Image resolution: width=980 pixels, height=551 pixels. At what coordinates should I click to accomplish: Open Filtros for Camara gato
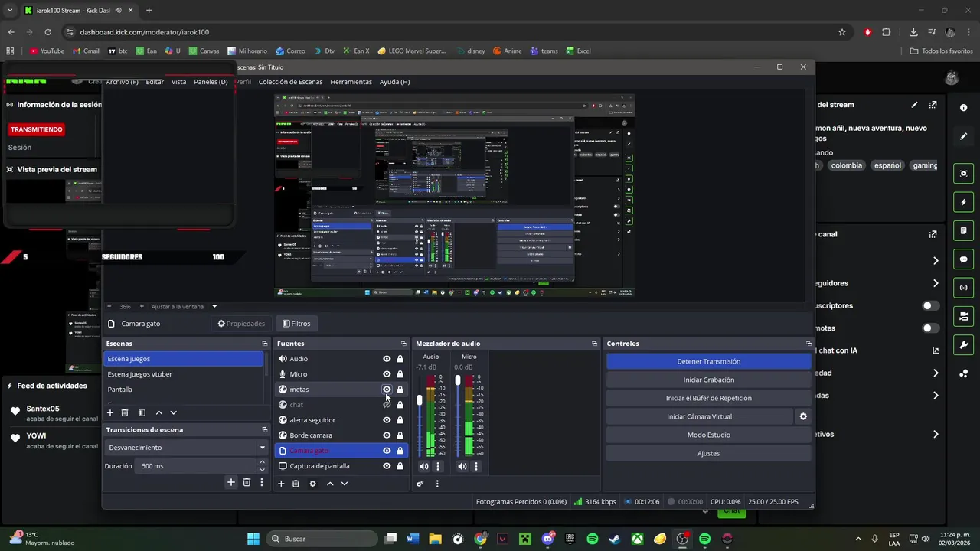coord(296,324)
